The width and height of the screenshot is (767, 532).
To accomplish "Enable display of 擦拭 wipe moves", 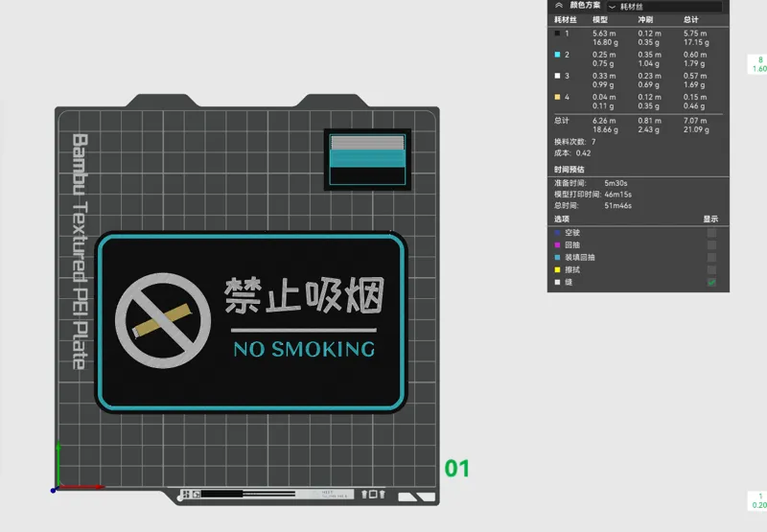I will [711, 269].
